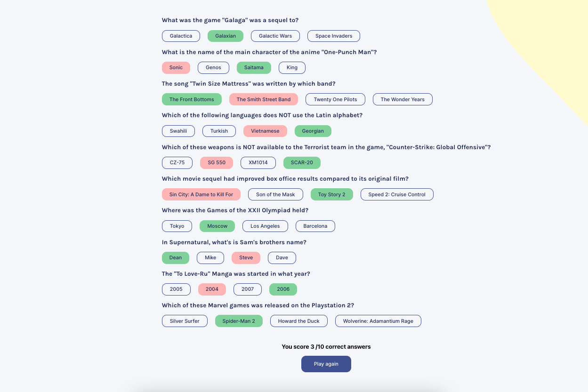
Task: Select Toy Story 2 answer
Action: pyautogui.click(x=331, y=194)
